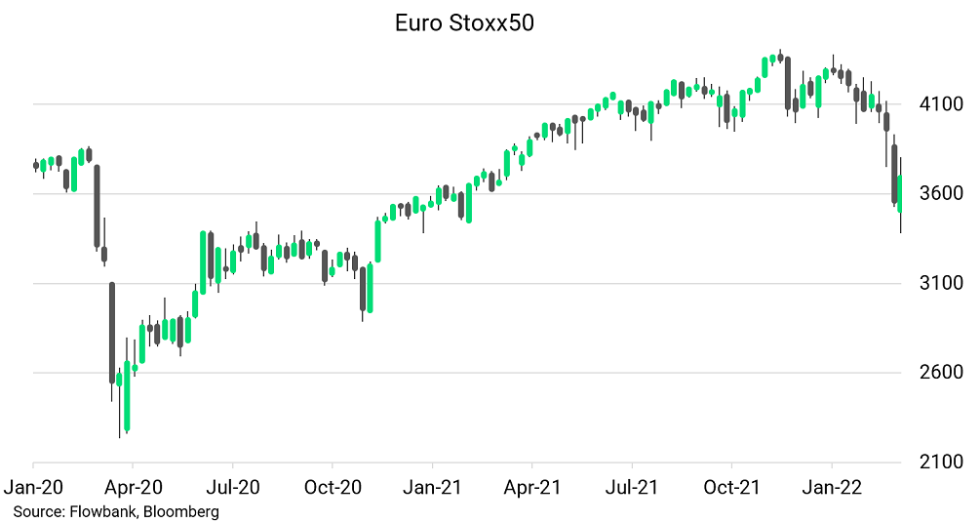The image size is (980, 523).
Task: Select the Jan-22 date label
Action: (x=832, y=485)
